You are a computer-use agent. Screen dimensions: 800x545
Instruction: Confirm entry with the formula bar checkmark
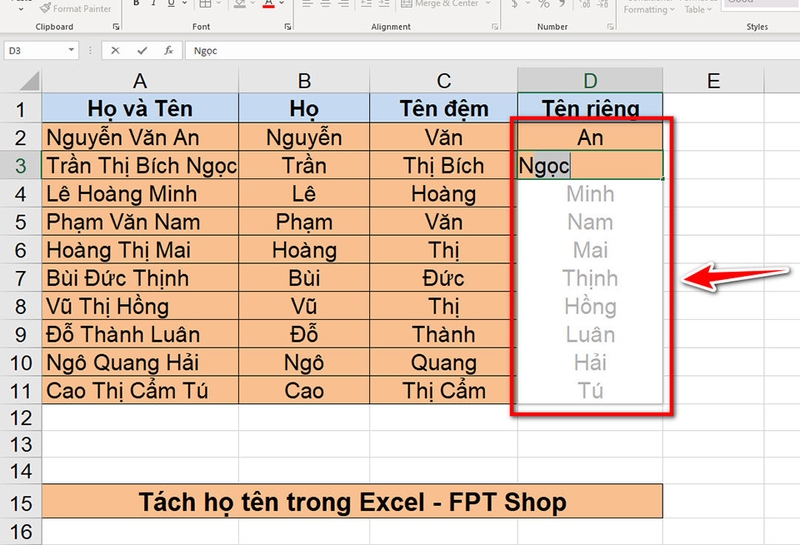142,51
